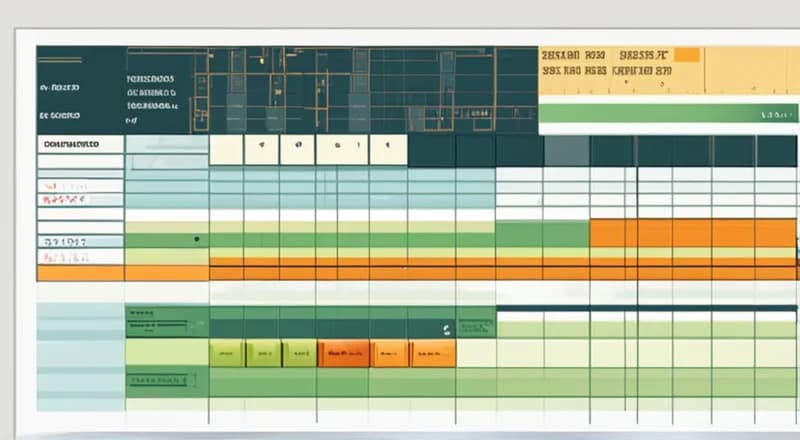The image size is (800, 440).
Task: Select the gray cell in the dark header row
Action: tap(566, 150)
